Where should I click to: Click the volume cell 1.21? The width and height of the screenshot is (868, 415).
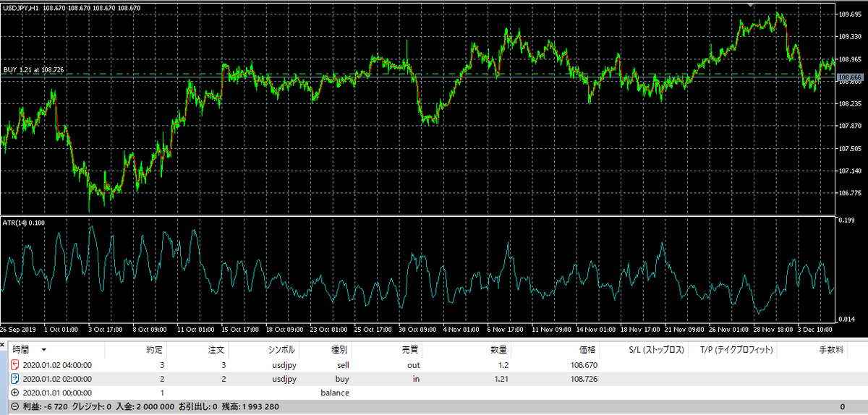pyautogui.click(x=501, y=379)
